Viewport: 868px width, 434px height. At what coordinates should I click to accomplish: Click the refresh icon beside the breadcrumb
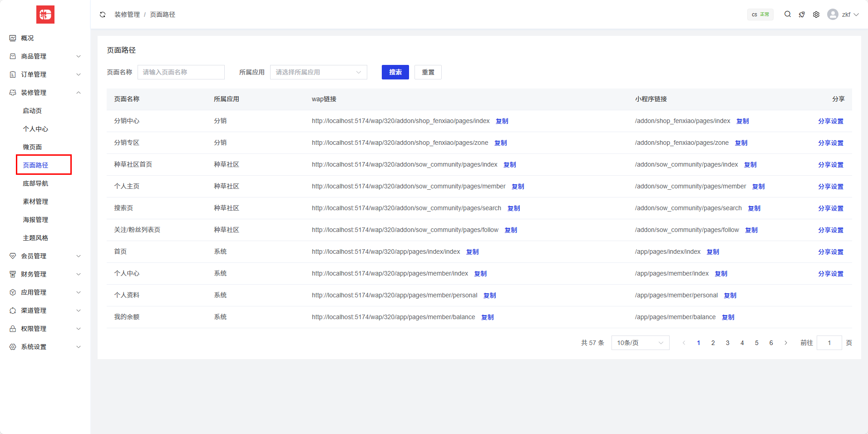[x=103, y=15]
